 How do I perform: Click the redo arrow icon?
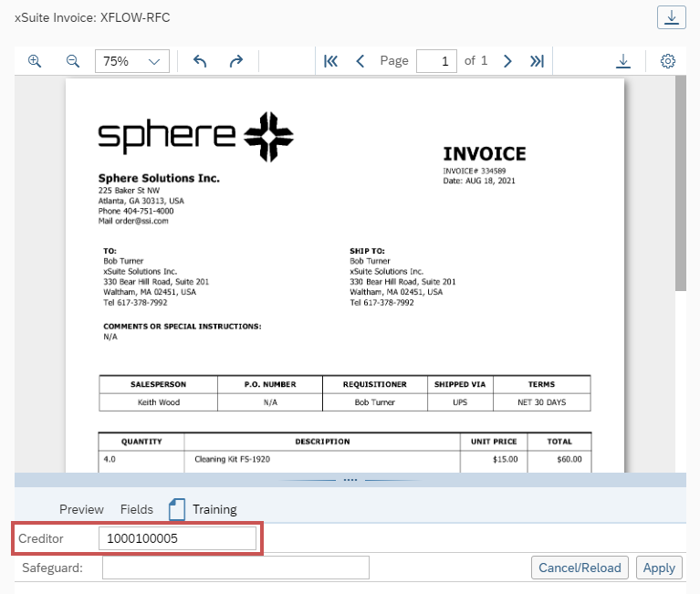tap(236, 61)
